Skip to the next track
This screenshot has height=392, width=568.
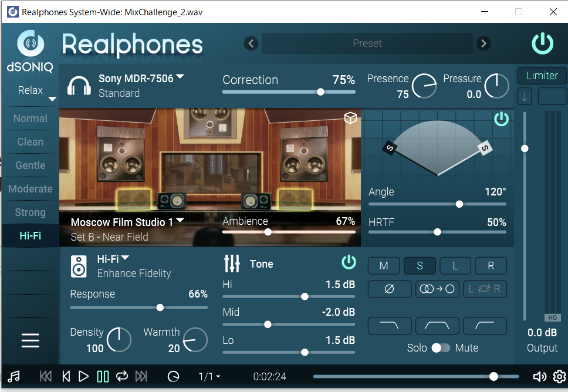[x=141, y=377]
